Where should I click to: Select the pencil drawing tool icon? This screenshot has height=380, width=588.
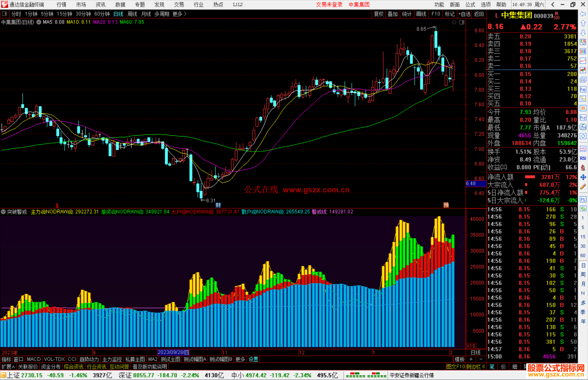tap(583, 187)
